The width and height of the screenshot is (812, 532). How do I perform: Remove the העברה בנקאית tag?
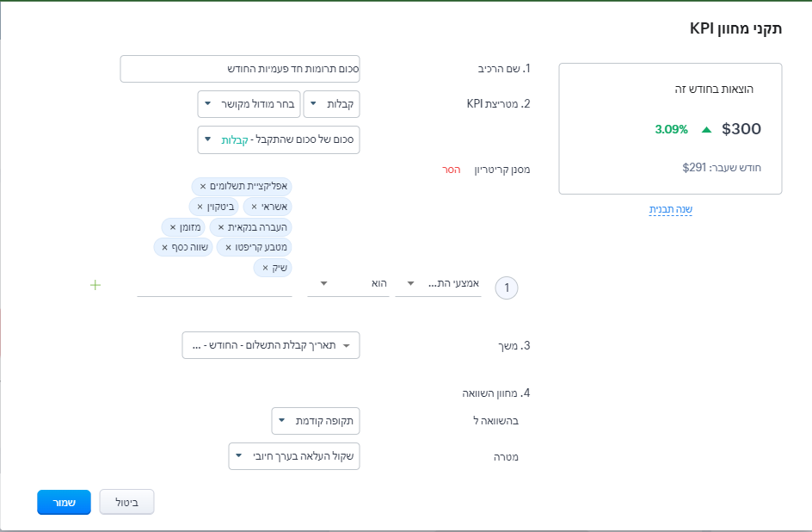pyautogui.click(x=221, y=227)
